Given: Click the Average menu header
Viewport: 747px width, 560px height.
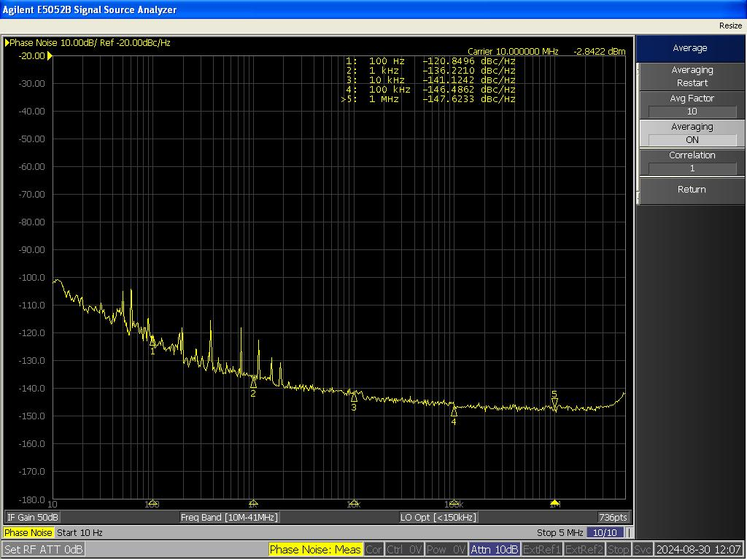Looking at the screenshot, I should tap(690, 48).
